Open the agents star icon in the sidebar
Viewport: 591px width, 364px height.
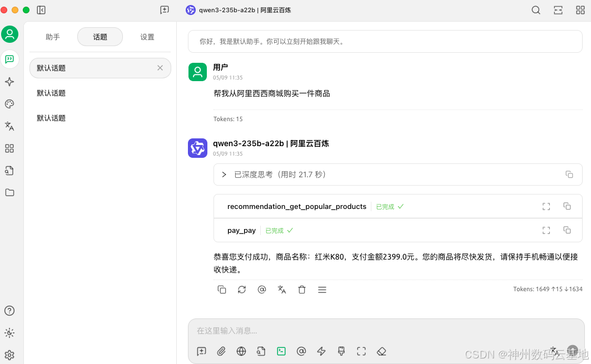pyautogui.click(x=10, y=82)
